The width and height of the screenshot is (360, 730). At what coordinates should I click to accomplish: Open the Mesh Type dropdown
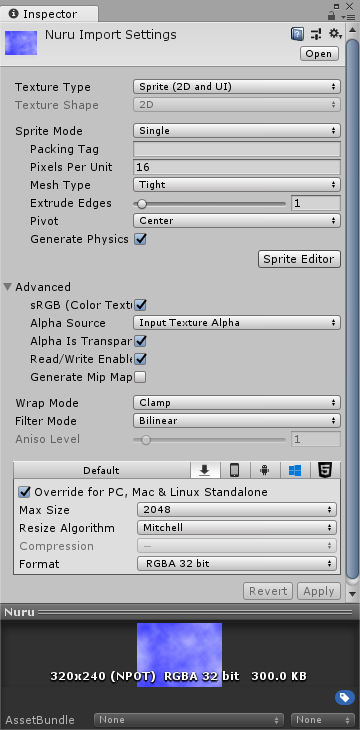coord(237,185)
